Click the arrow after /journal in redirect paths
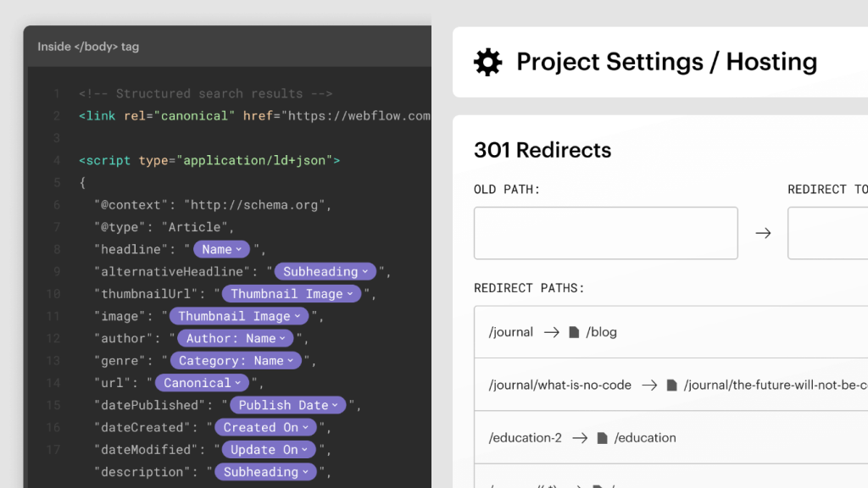The image size is (868, 488). 550,332
